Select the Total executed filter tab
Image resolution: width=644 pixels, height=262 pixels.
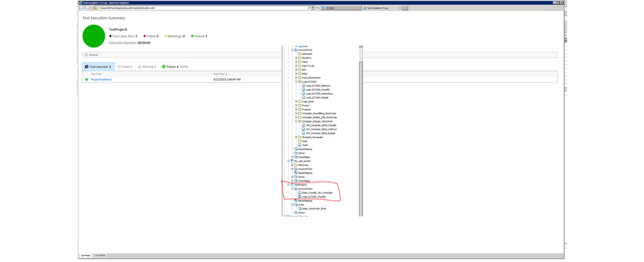point(98,66)
